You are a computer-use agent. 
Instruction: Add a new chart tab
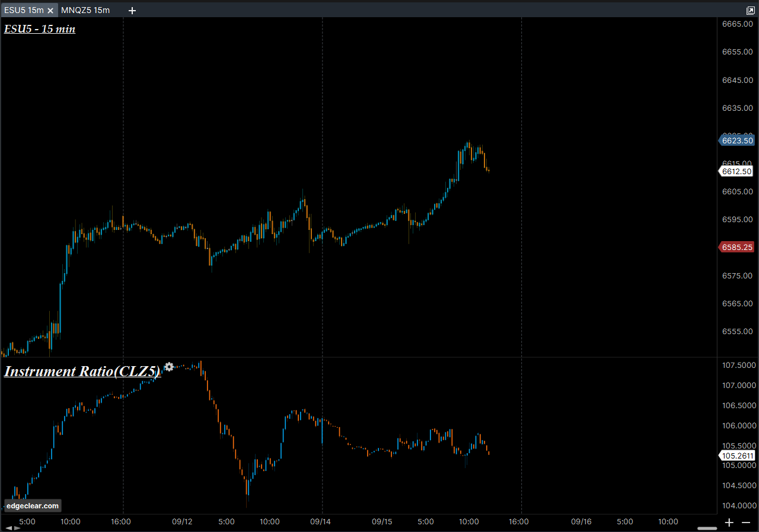(132, 11)
